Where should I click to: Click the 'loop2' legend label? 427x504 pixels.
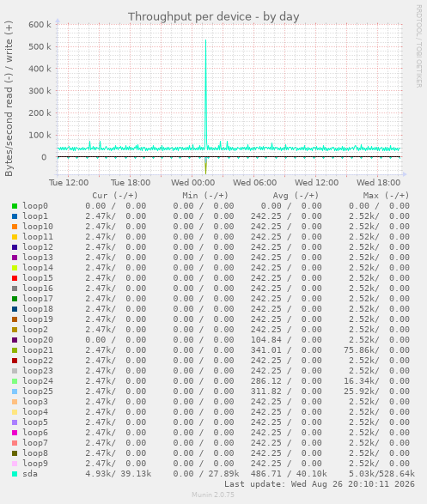(x=35, y=330)
